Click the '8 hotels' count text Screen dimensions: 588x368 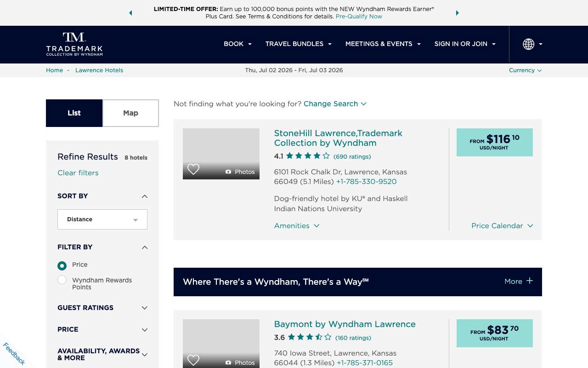136,157
